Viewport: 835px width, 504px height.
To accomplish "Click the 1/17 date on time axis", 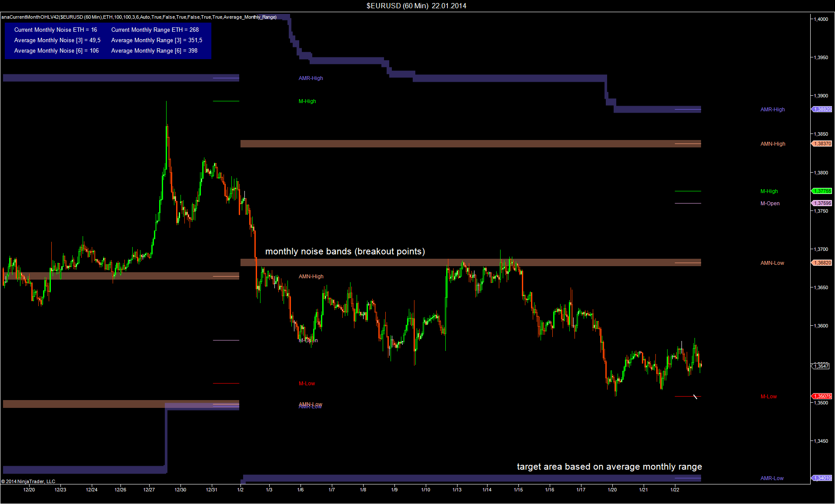I will [581, 490].
